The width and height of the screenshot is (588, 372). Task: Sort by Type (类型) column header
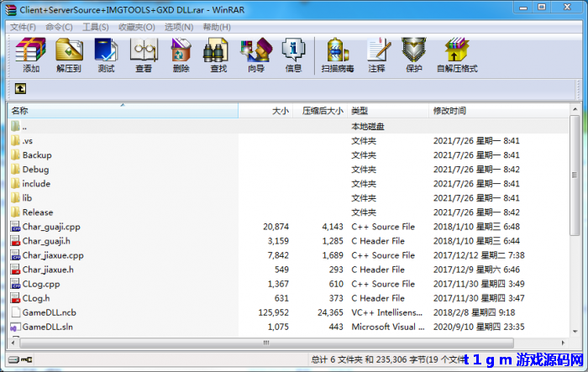388,111
